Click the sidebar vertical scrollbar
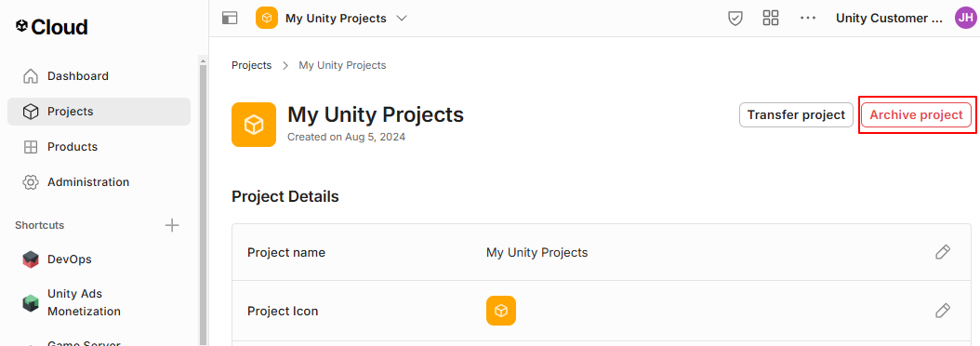The image size is (980, 346). (203, 200)
